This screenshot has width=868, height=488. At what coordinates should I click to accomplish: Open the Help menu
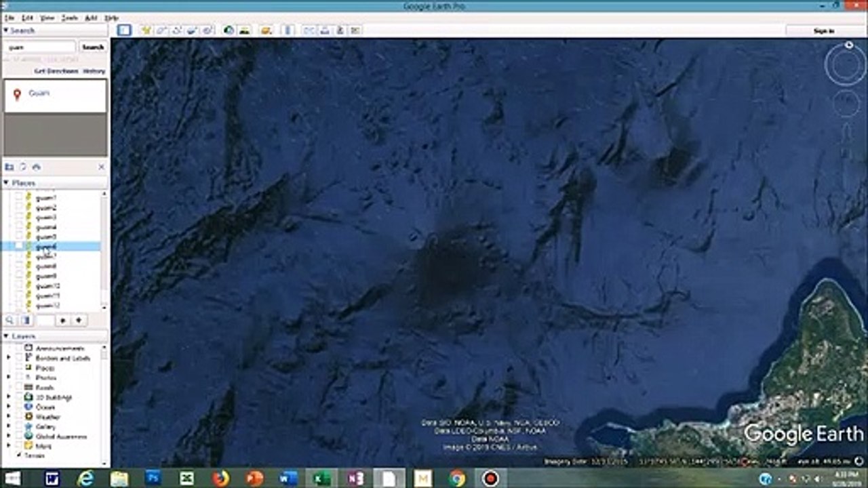[112, 18]
